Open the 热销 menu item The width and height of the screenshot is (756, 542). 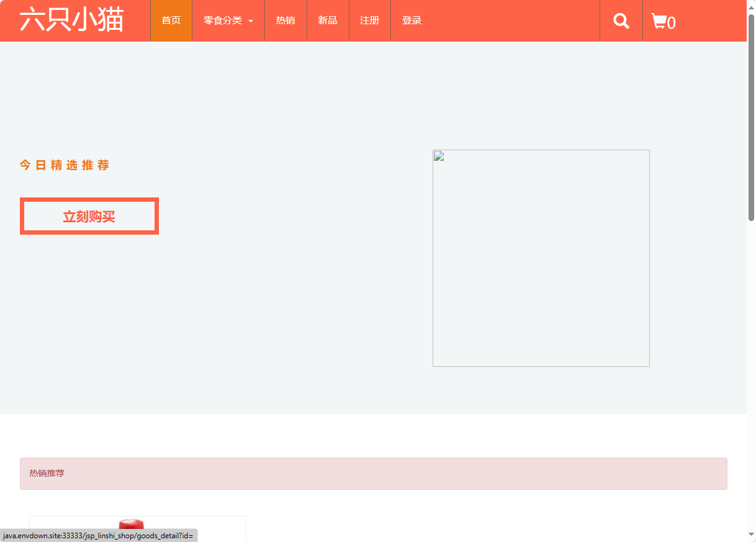tap(286, 20)
